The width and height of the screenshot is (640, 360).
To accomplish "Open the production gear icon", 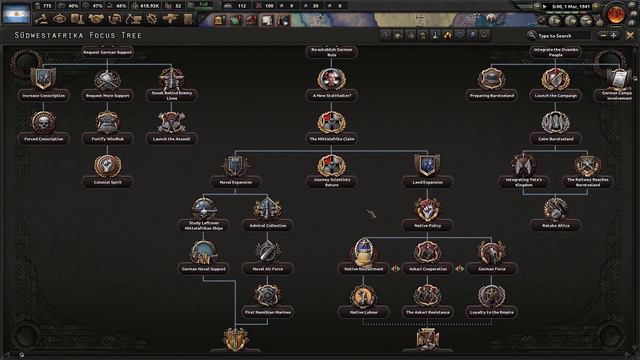I will 152,19.
